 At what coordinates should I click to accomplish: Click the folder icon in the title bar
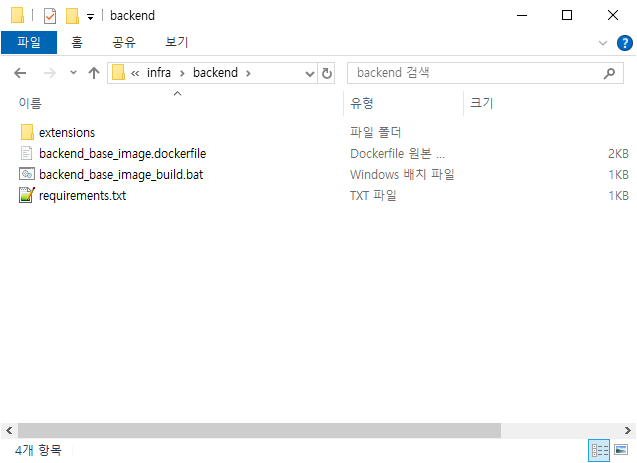coord(17,15)
